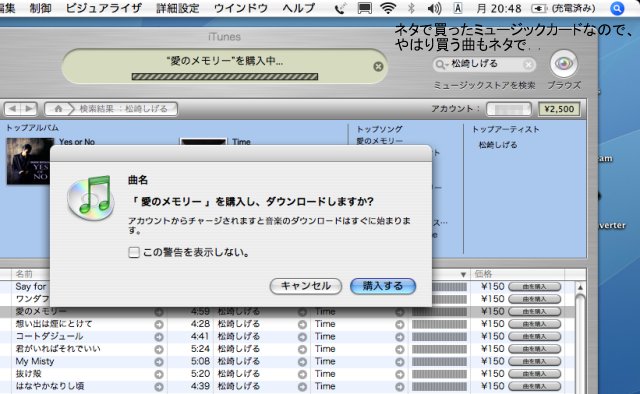The height and width of the screenshot is (394, 640).
Task: Buy 想い出は煙にとけて with 曲を購入
Action: [534, 324]
